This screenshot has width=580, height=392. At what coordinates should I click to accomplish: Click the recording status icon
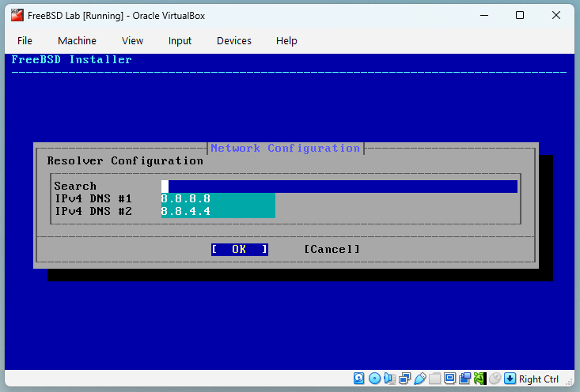click(465, 379)
